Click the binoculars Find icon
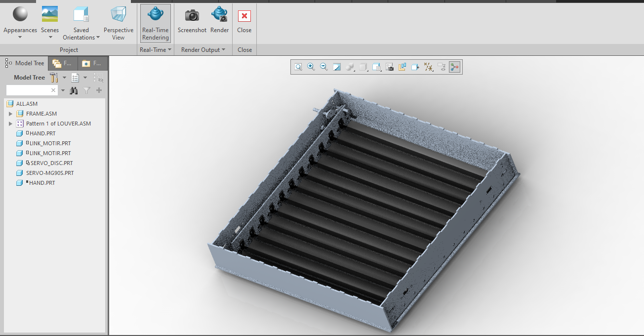644x336 pixels. (74, 90)
